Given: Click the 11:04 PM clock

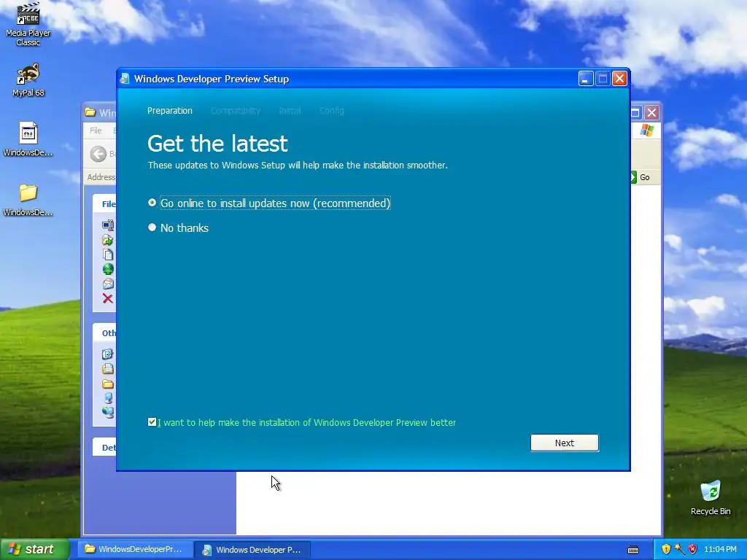Looking at the screenshot, I should tap(720, 549).
